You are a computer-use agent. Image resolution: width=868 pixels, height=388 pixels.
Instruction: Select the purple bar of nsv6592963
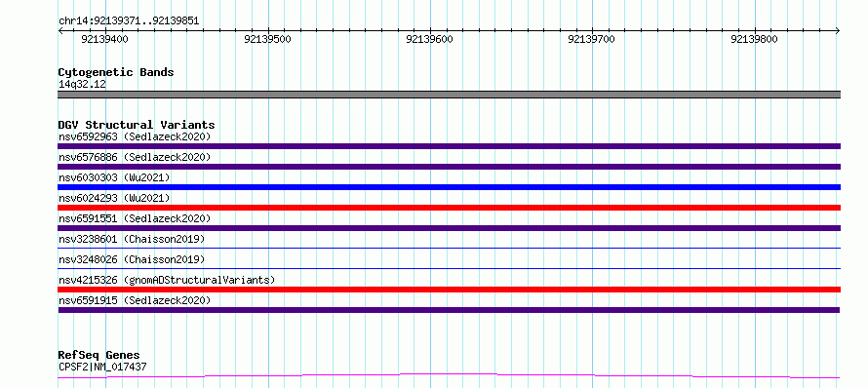449,146
